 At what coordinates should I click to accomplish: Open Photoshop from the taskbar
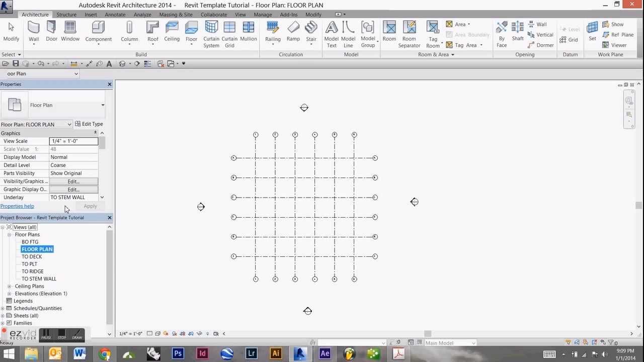click(x=178, y=353)
